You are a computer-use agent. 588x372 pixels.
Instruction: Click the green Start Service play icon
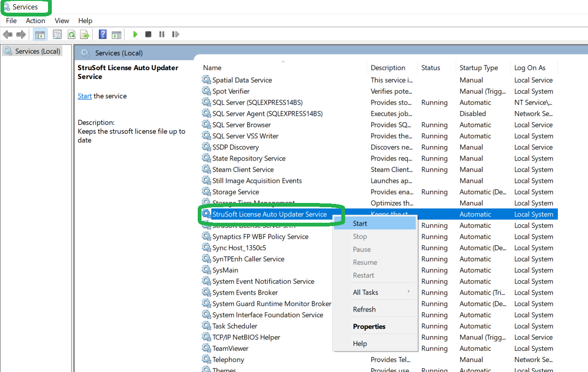click(135, 34)
